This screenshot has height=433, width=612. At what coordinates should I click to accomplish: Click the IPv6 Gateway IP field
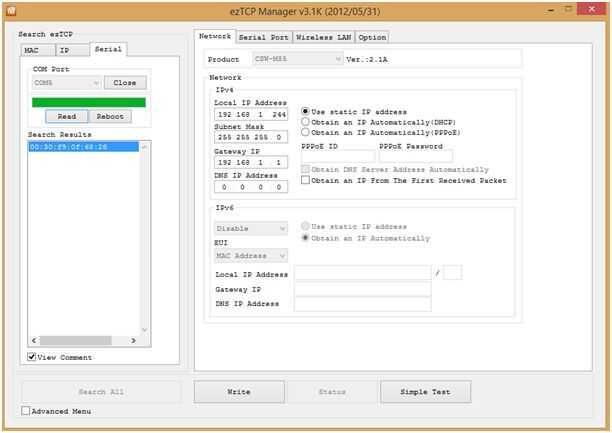(363, 289)
